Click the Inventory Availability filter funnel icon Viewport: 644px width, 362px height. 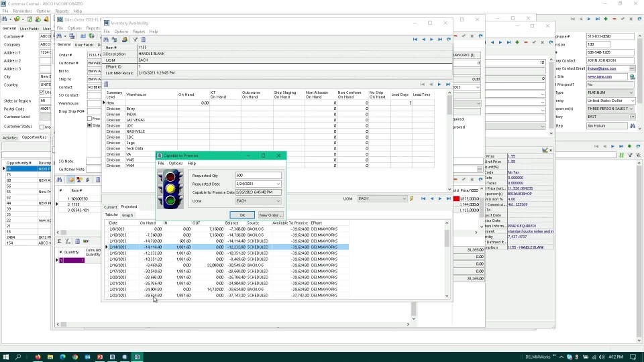click(x=135, y=40)
